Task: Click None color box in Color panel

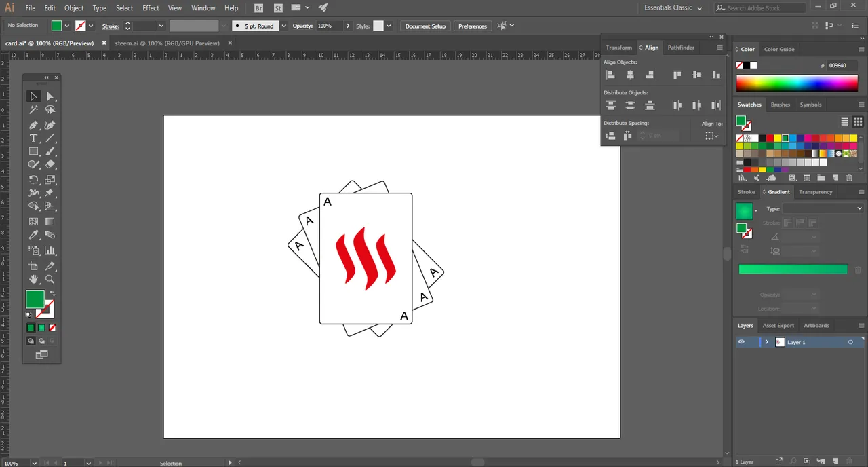Action: point(740,65)
